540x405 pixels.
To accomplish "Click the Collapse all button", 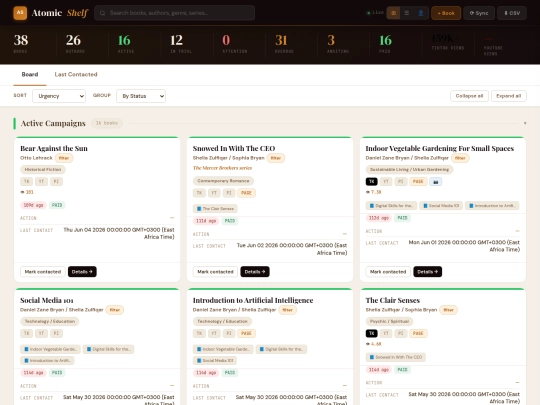I will (x=469, y=96).
